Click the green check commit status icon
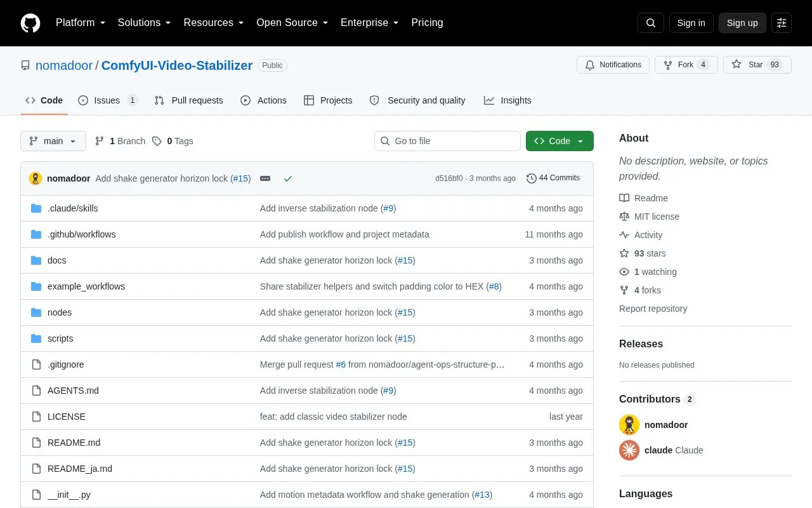This screenshot has width=812, height=508. coord(288,178)
